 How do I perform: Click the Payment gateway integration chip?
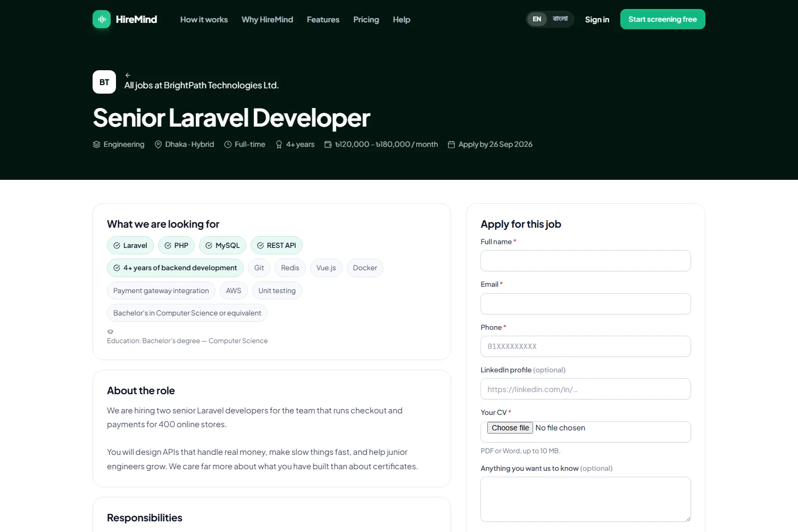(161, 290)
